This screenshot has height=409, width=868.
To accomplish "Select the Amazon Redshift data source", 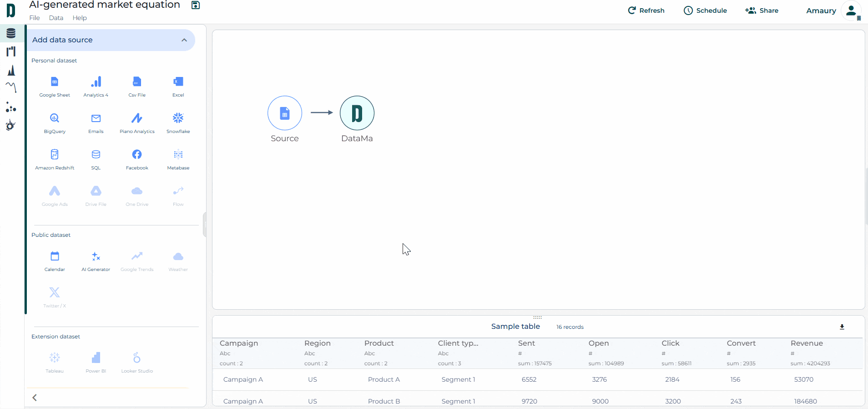I will (55, 155).
